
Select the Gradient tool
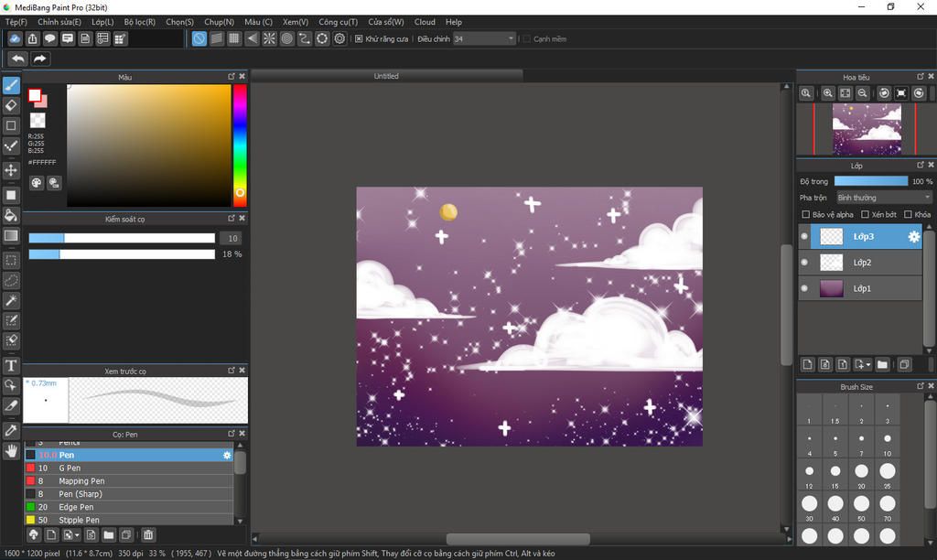[11, 235]
